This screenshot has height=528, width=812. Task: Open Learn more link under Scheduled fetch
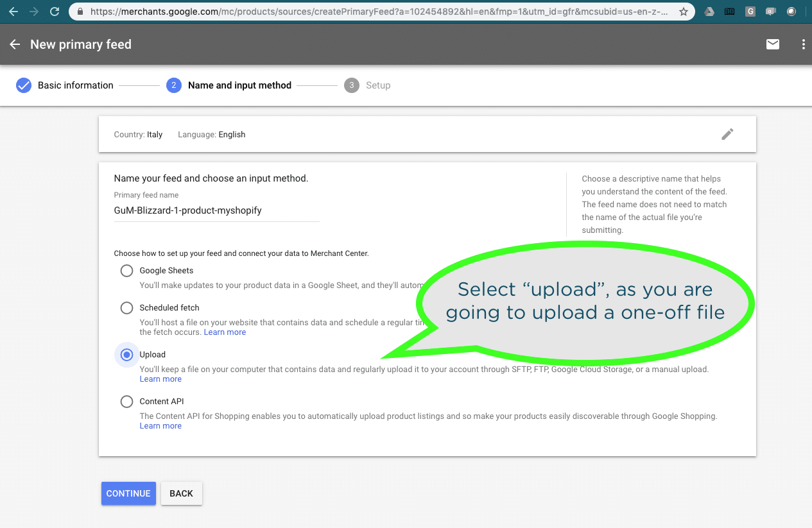coord(225,332)
